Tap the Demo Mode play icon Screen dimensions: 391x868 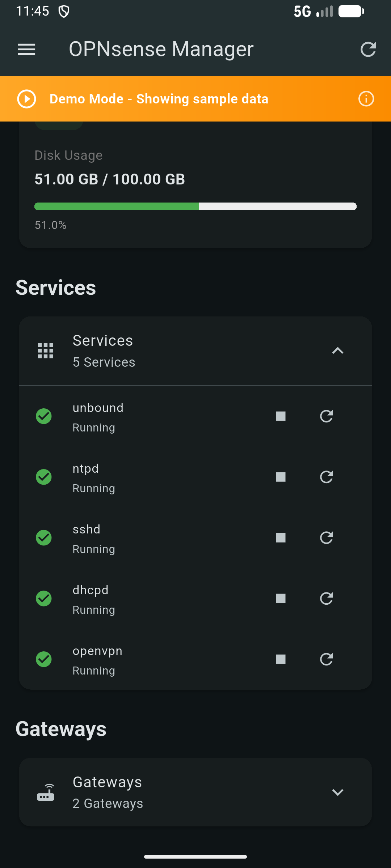point(26,99)
